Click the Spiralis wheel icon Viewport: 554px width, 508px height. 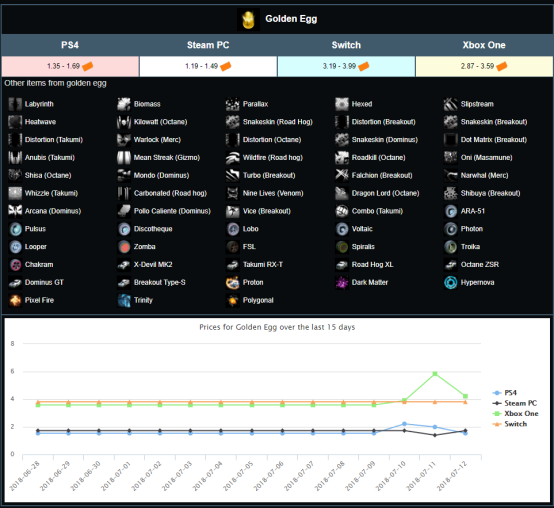(x=342, y=247)
